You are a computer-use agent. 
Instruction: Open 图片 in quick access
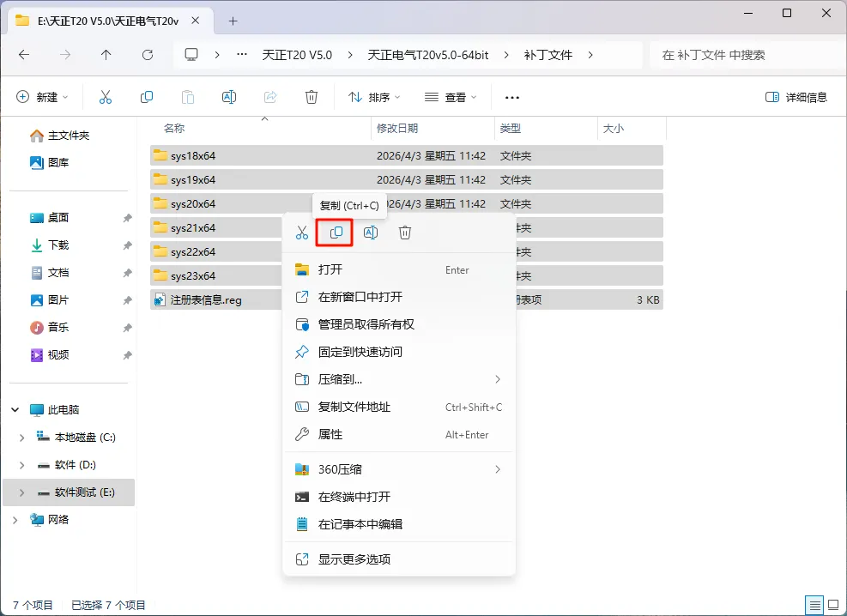[58, 300]
